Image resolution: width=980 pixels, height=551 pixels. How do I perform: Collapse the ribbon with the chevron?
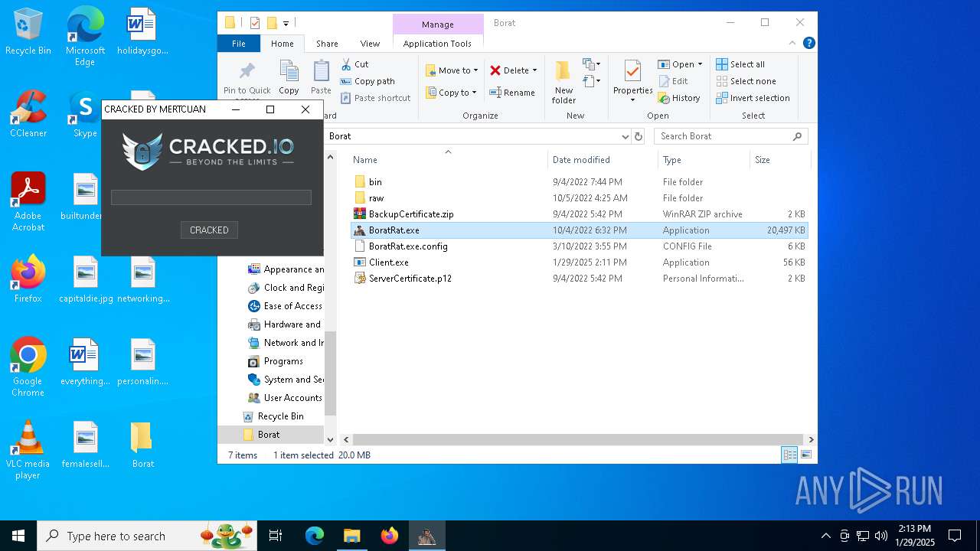792,44
